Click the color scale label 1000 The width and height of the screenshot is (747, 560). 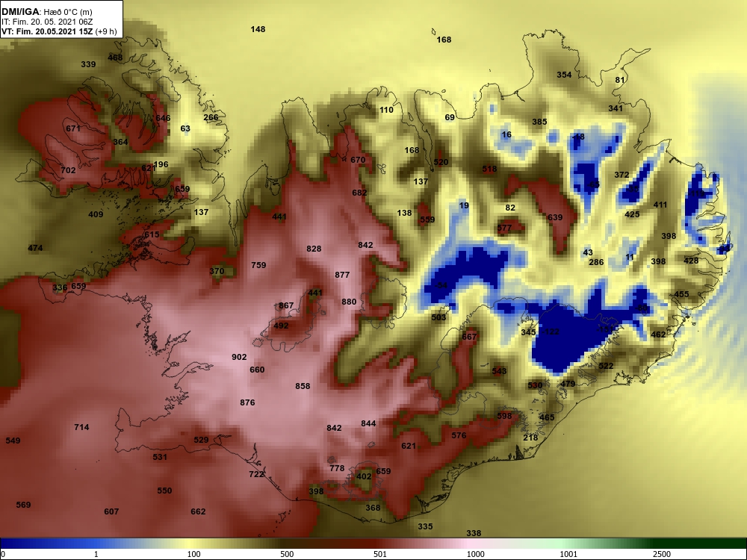(476, 554)
